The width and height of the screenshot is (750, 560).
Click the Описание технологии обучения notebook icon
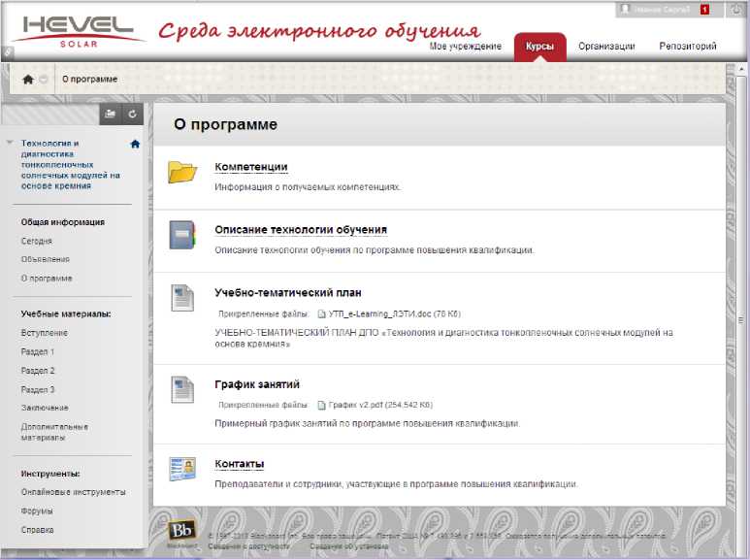pyautogui.click(x=182, y=235)
